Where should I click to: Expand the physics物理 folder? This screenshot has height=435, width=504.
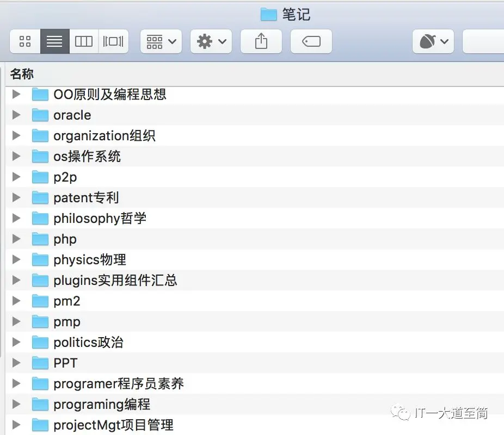[x=16, y=259]
